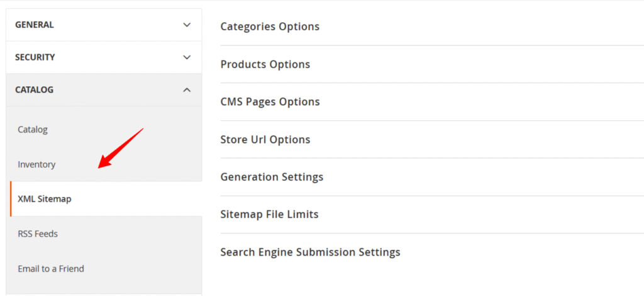Go to RSS Feeds configuration
The image size is (644, 296).
coord(38,234)
